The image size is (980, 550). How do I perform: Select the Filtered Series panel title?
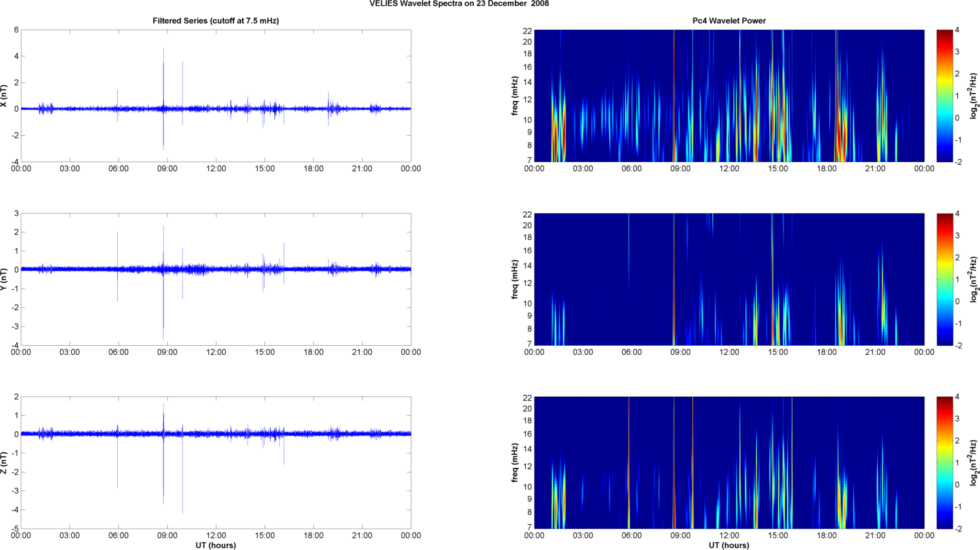pos(215,21)
